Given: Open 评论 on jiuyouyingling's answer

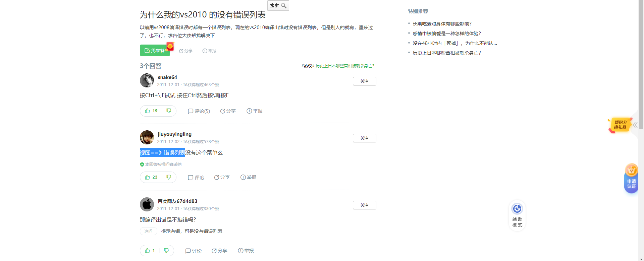Looking at the screenshot, I should click(196, 178).
